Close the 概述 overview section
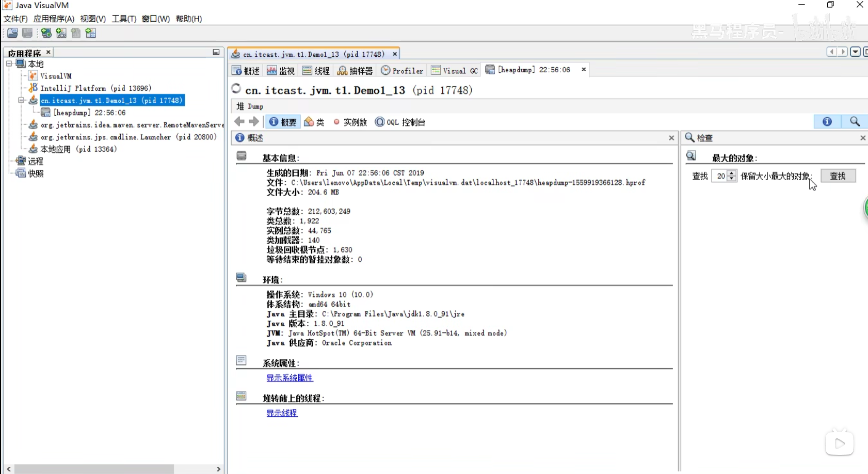868x474 pixels. (671, 138)
